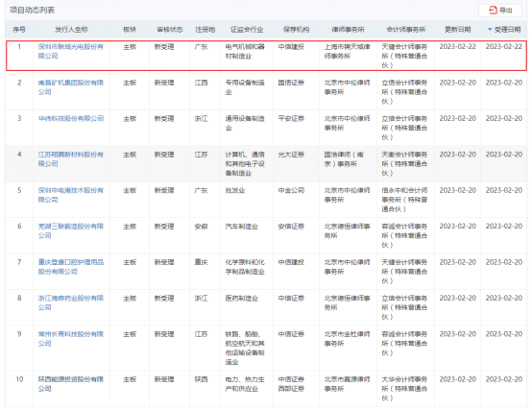Click the 大华会计师事务所 cell

point(404,389)
